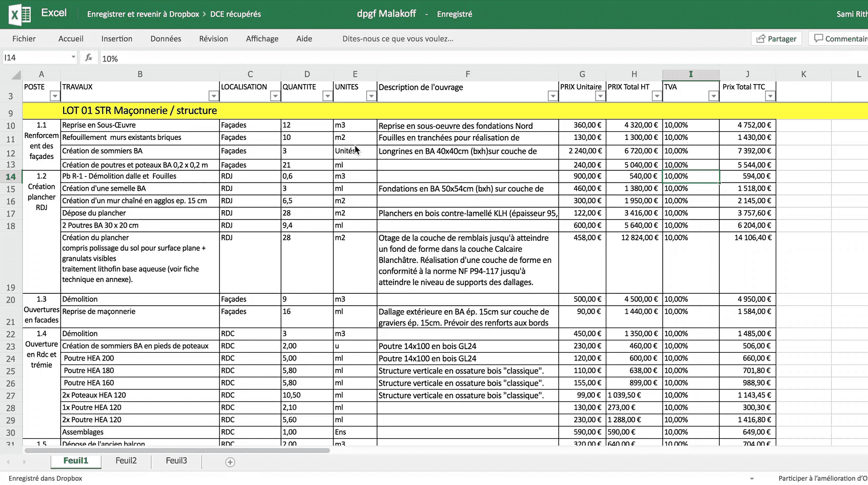This screenshot has height=485, width=868.
Task: Click the Partager share button
Action: 776,39
